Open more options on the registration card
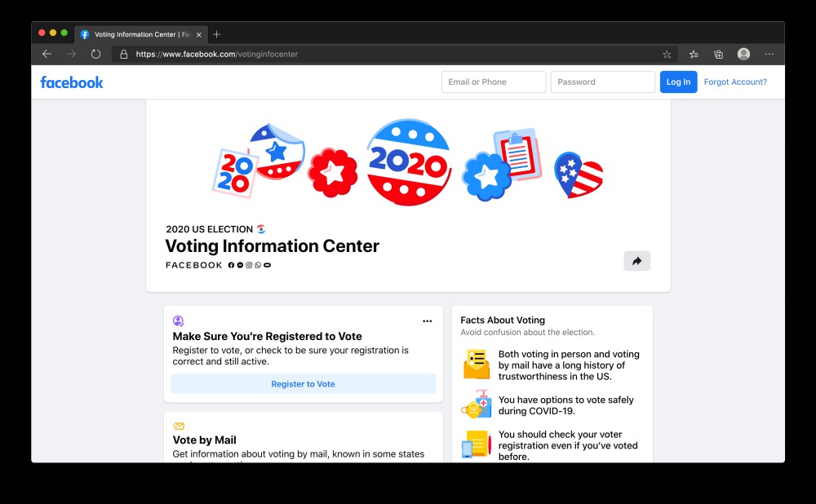Image resolution: width=816 pixels, height=504 pixels. coord(428,321)
